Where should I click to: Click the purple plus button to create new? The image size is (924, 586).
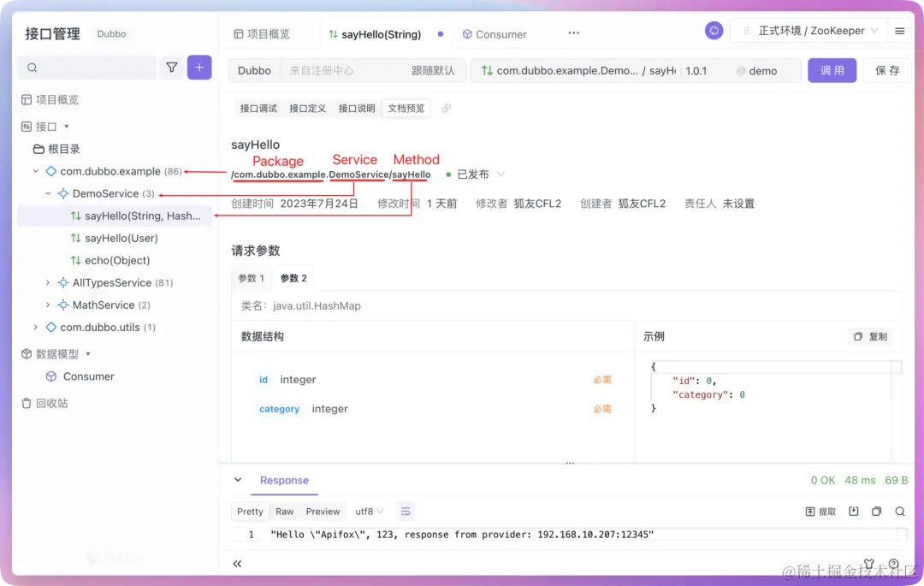pos(198,66)
